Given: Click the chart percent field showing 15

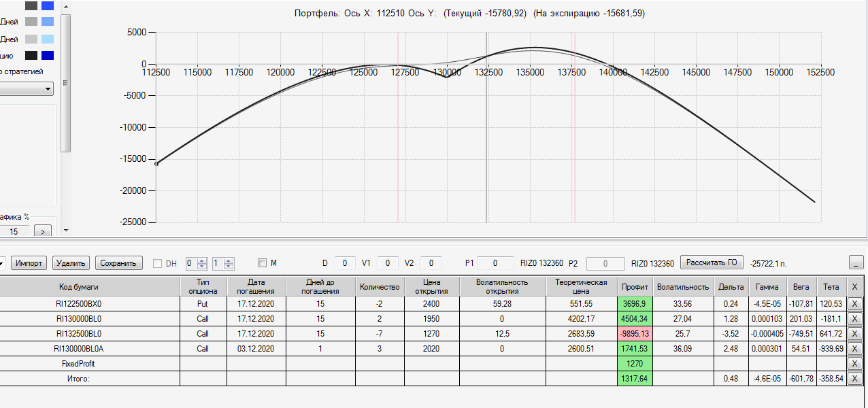Looking at the screenshot, I should tap(14, 232).
